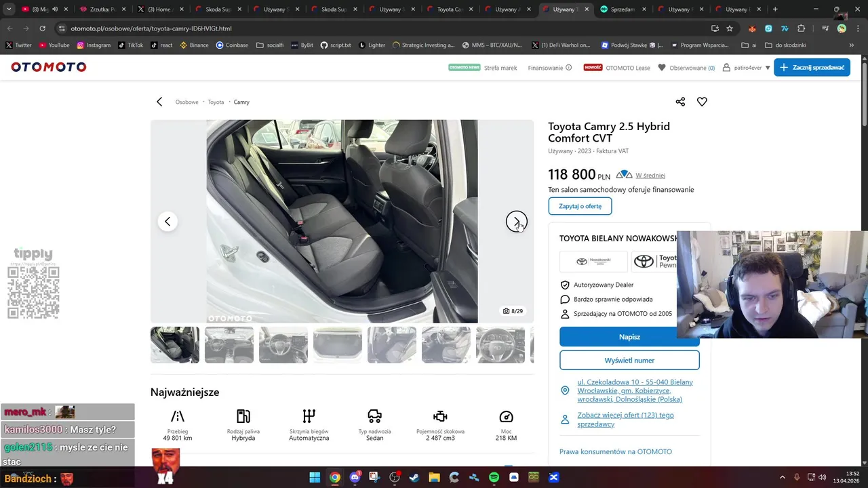Open the Binance bookmark
The height and width of the screenshot is (488, 868).
click(195, 45)
